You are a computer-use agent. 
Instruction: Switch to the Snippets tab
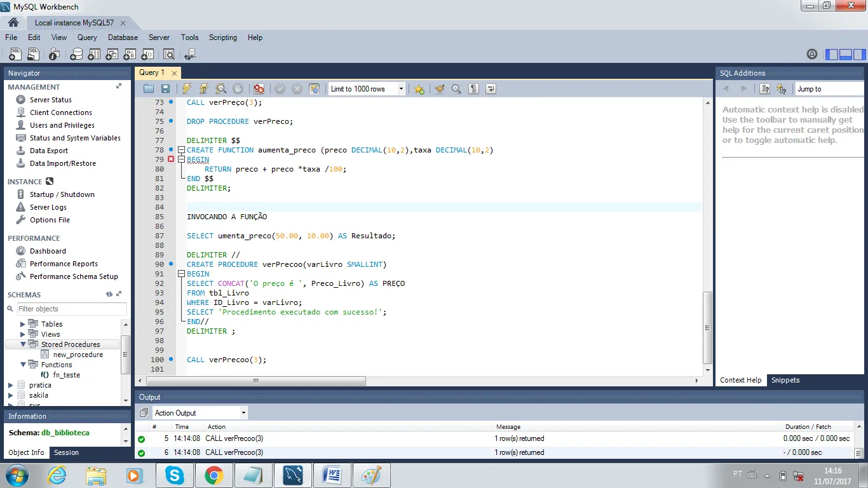click(x=785, y=380)
